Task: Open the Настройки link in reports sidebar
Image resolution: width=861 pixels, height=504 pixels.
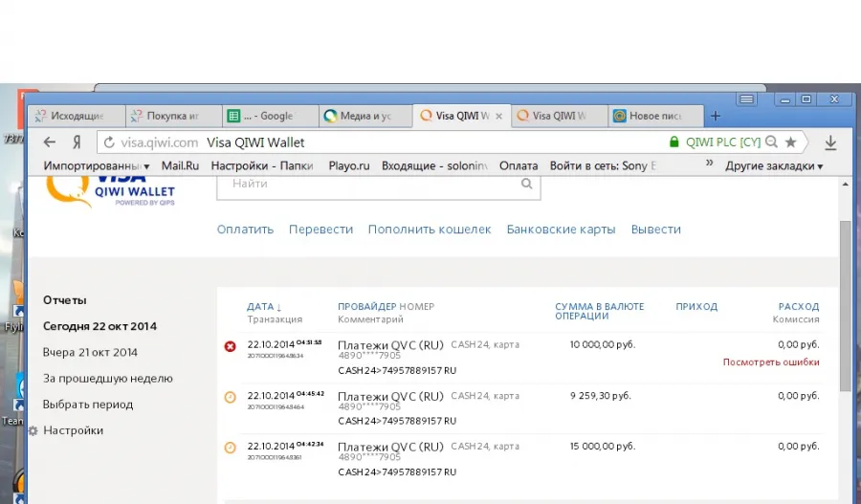Action: [x=73, y=430]
